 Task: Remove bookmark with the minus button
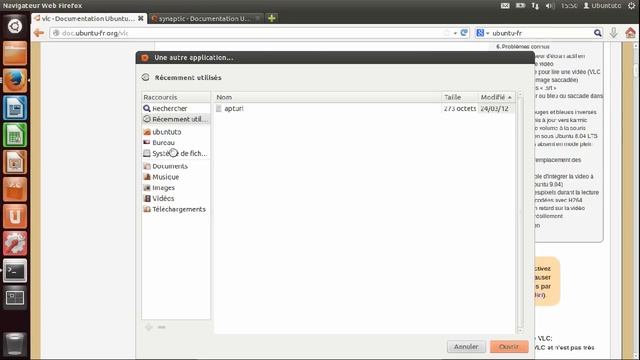point(162,327)
